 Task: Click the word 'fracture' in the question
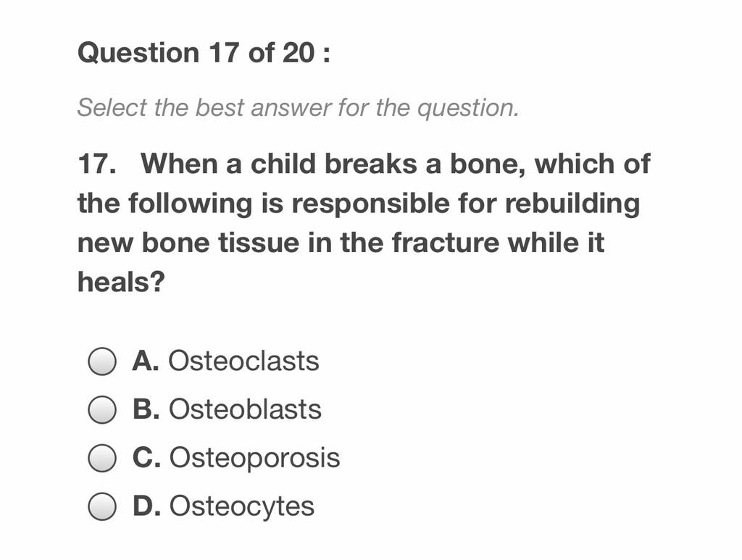446,243
